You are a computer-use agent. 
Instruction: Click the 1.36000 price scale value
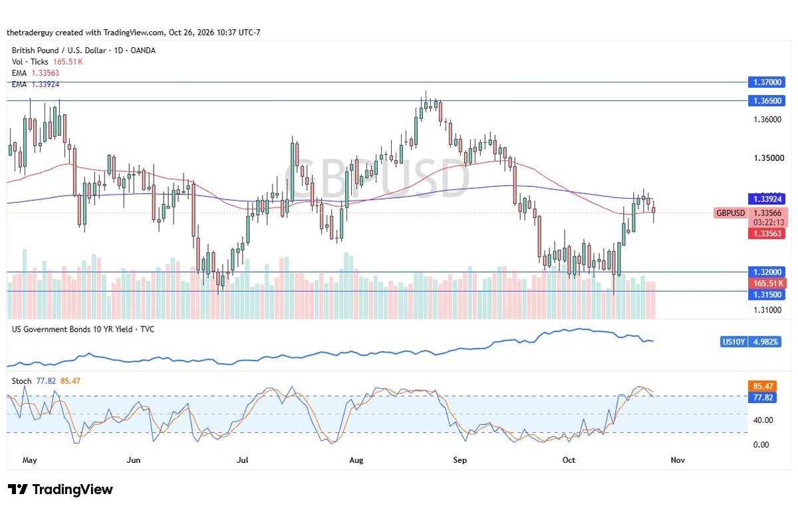(x=768, y=120)
